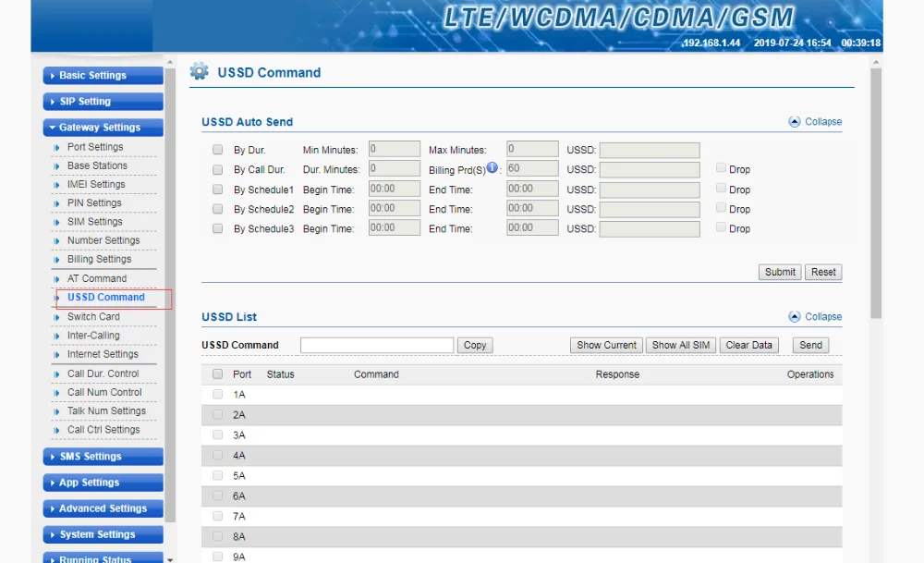Expand the Basic Settings section
The image size is (924, 563).
click(x=103, y=76)
